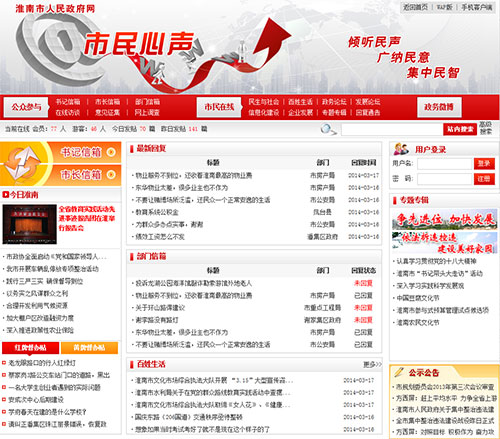500x439 pixels.
Task: Click the red 登录 button
Action: click(x=484, y=164)
